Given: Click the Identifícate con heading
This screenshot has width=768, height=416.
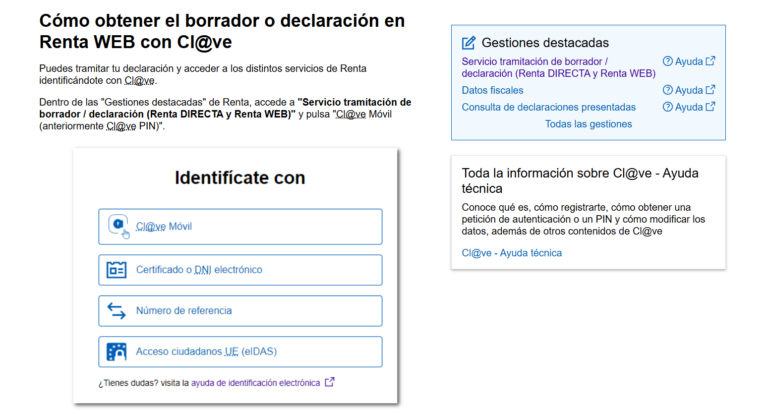Looking at the screenshot, I should click(x=240, y=177).
